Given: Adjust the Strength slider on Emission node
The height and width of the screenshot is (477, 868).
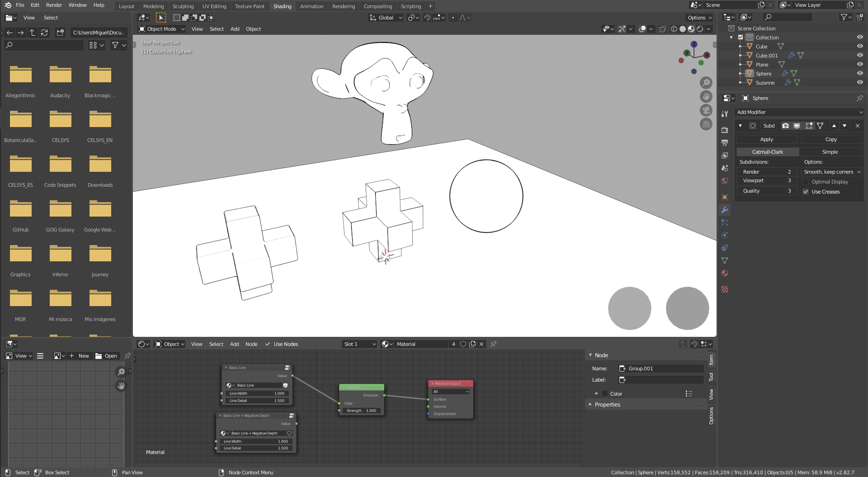Looking at the screenshot, I should [362, 411].
